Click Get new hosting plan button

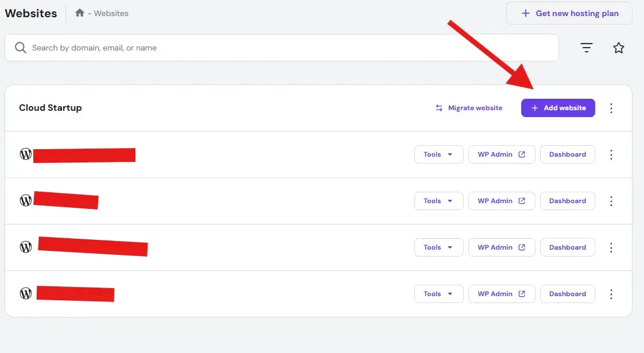(x=569, y=13)
